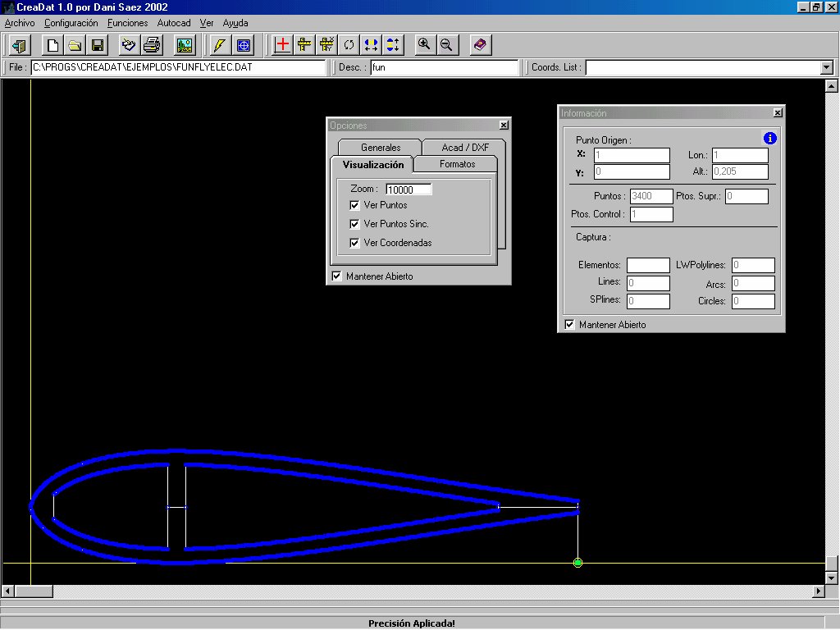Click the yellow ruler XY icon

(326, 45)
